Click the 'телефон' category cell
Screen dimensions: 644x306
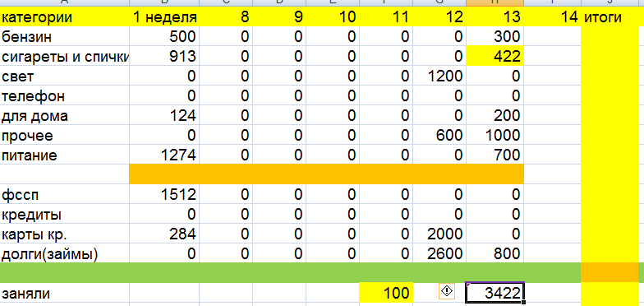click(x=64, y=95)
